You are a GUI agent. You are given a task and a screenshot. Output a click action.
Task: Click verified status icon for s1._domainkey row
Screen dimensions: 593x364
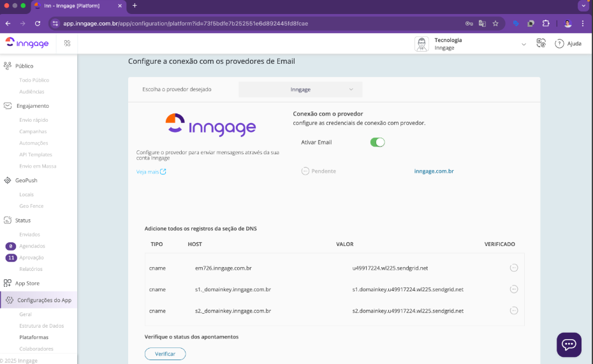[513, 289]
